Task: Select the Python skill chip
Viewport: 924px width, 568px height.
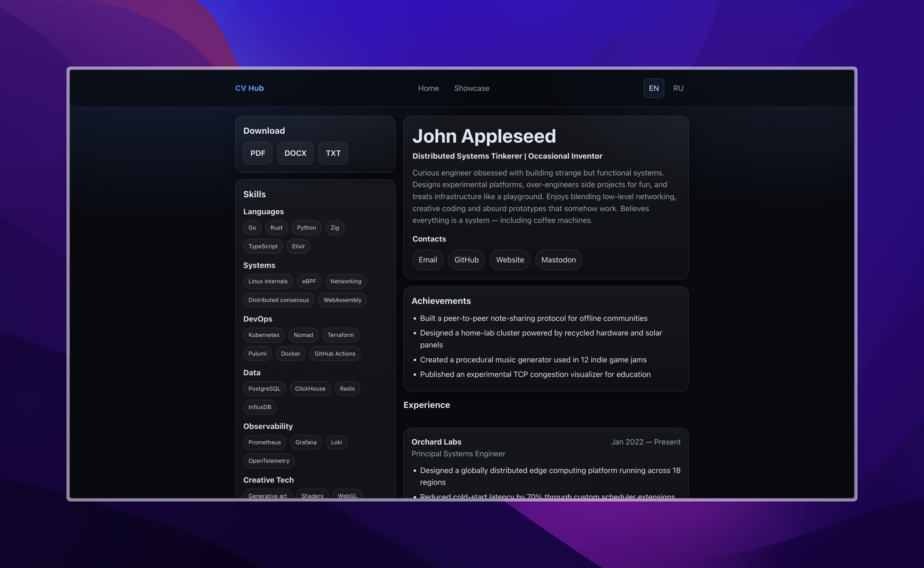Action: (x=306, y=228)
